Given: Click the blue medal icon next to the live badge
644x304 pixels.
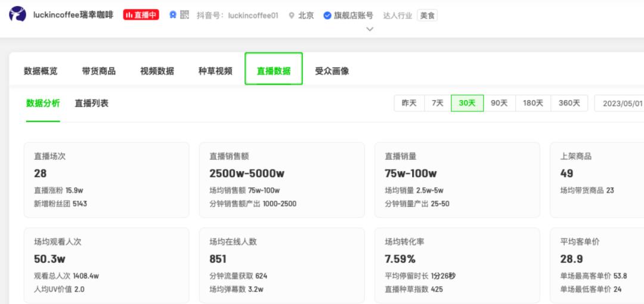Looking at the screenshot, I should click(173, 15).
